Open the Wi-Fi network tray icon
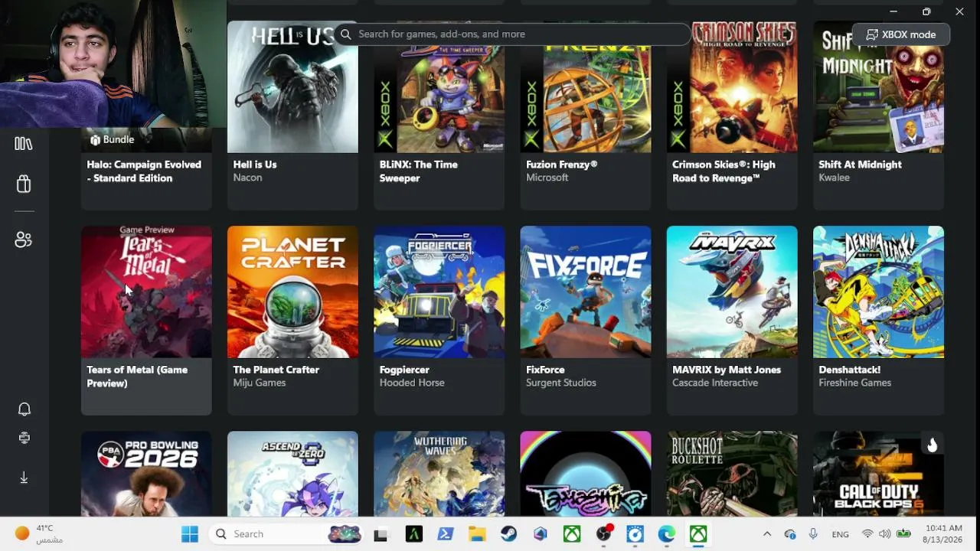This screenshot has height=551, width=980. coord(867,534)
